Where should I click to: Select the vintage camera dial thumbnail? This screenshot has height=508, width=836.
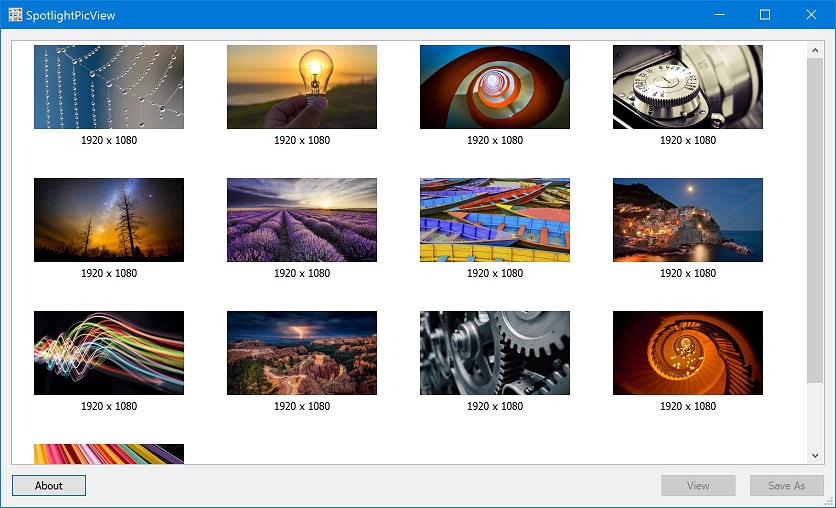click(688, 87)
